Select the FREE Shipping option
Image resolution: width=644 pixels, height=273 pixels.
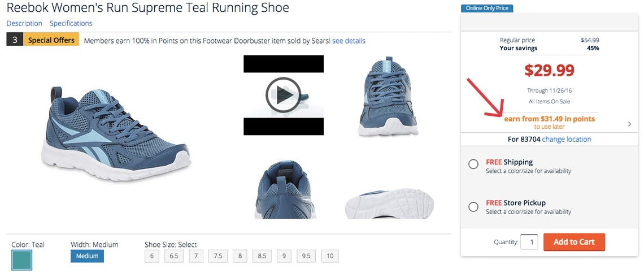click(473, 164)
